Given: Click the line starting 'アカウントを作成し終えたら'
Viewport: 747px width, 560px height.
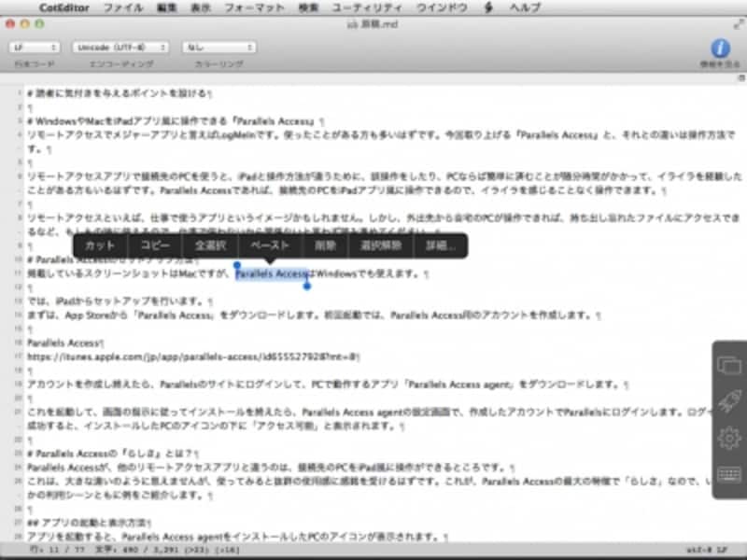Looking at the screenshot, I should 327,384.
